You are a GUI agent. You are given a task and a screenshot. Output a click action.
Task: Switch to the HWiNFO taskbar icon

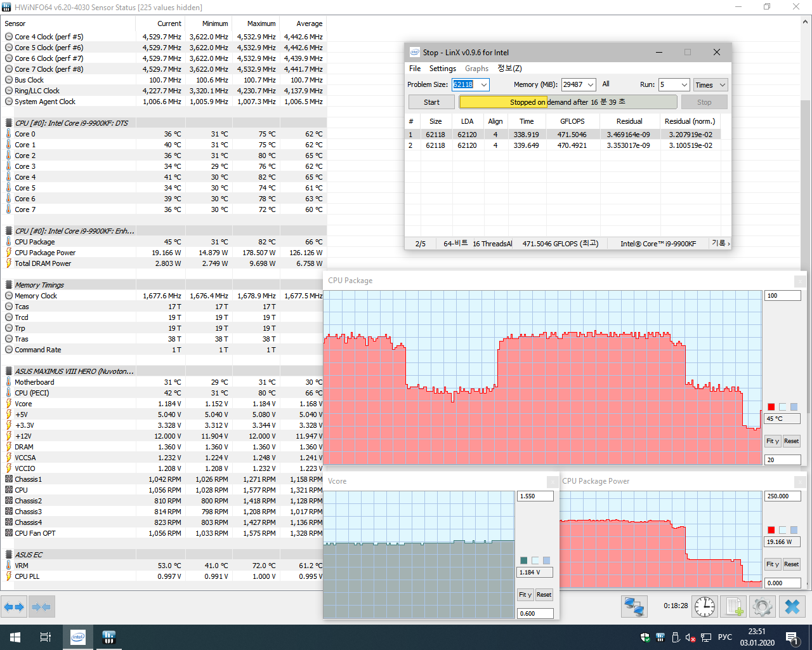point(108,637)
